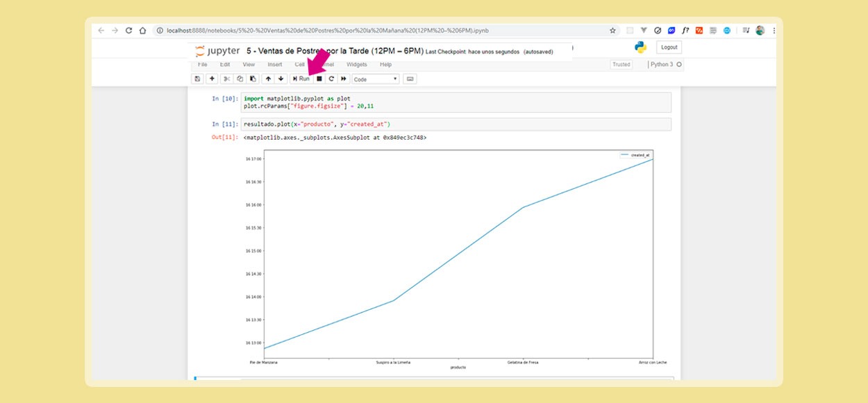Open the File menu
The image size is (868, 403).
point(203,65)
